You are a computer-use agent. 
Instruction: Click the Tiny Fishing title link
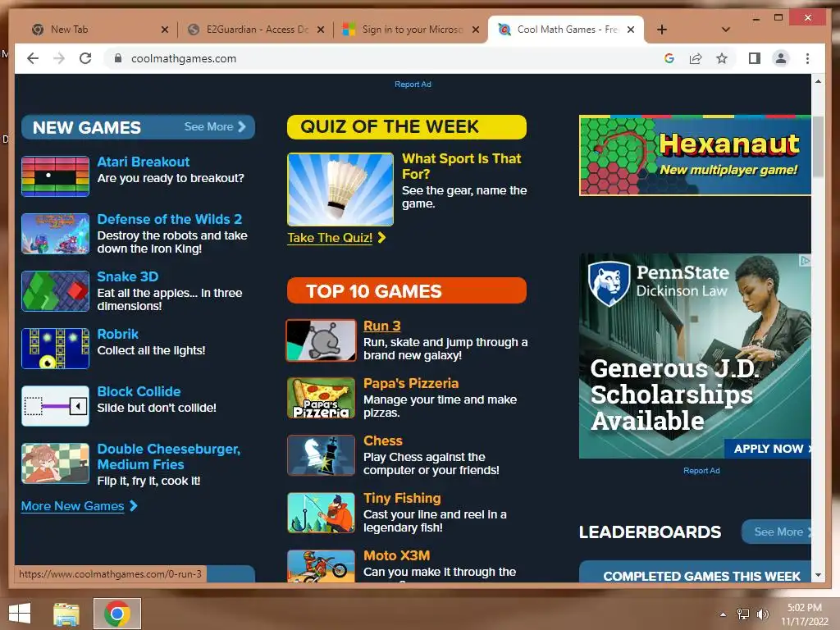[402, 498]
